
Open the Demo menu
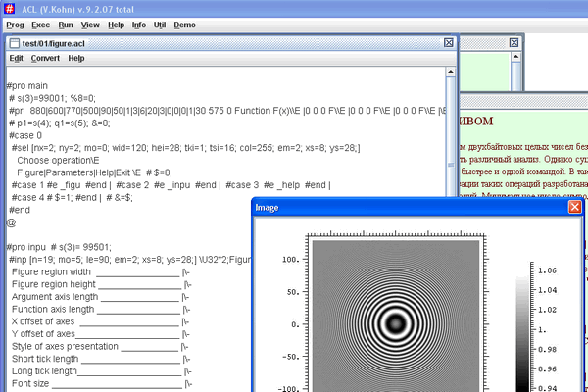click(x=184, y=24)
